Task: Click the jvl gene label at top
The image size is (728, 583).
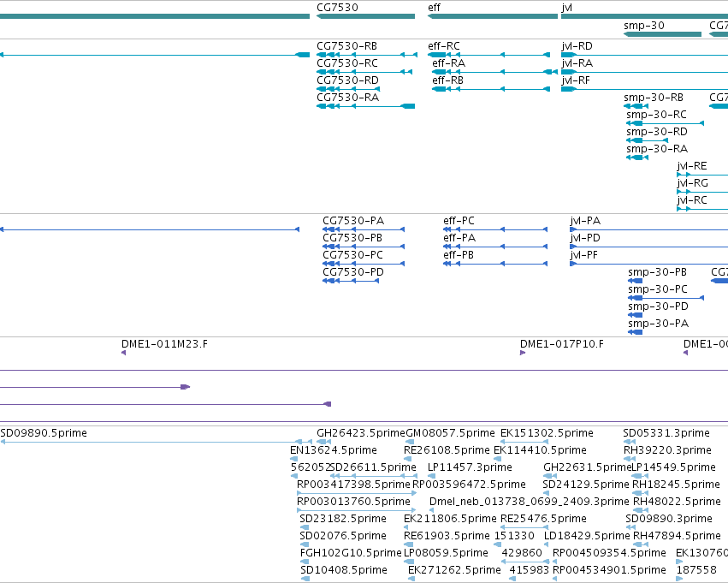Action: (566, 8)
